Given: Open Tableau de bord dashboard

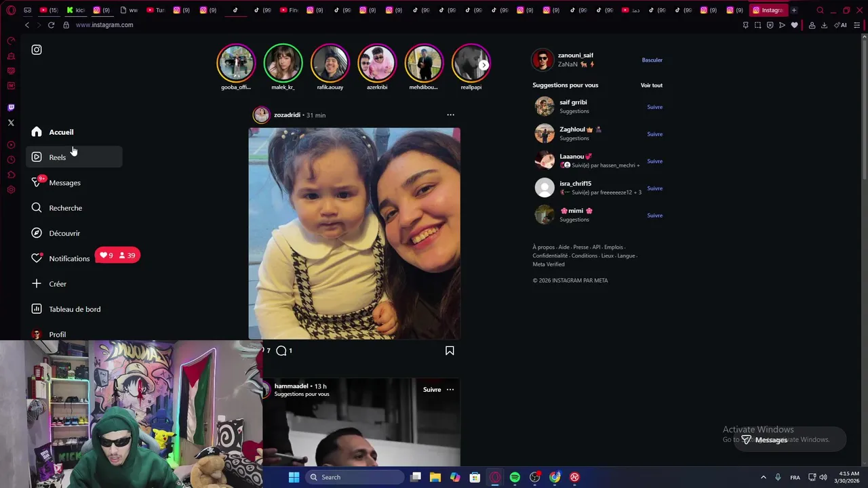Looking at the screenshot, I should click(75, 309).
